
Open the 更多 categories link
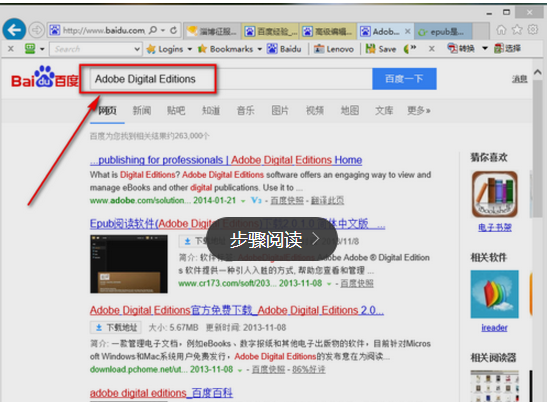(x=419, y=110)
